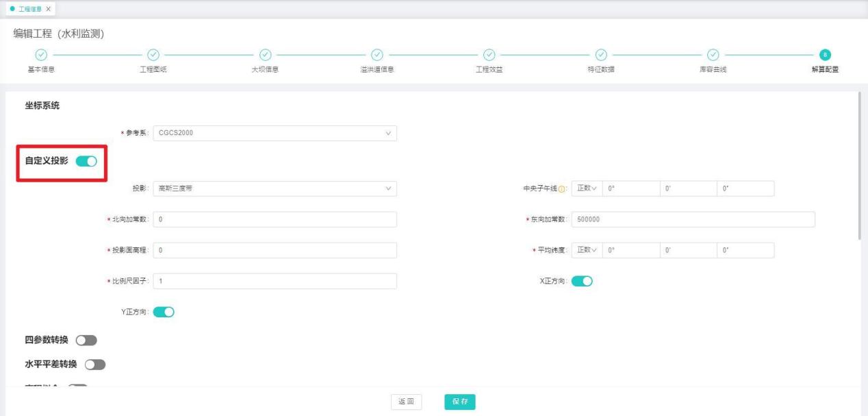Switch to the 工程信息 tab
The width and height of the screenshot is (868, 416).
[28, 8]
